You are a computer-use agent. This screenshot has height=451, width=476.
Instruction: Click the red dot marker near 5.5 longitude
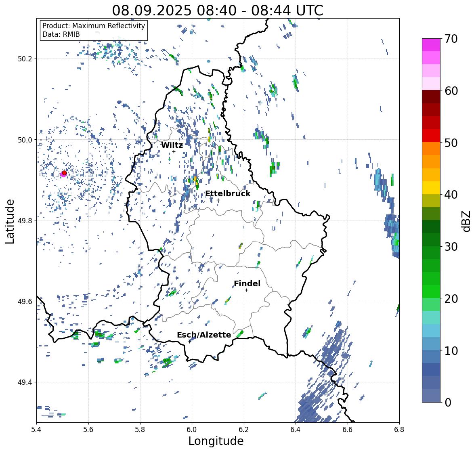64,173
